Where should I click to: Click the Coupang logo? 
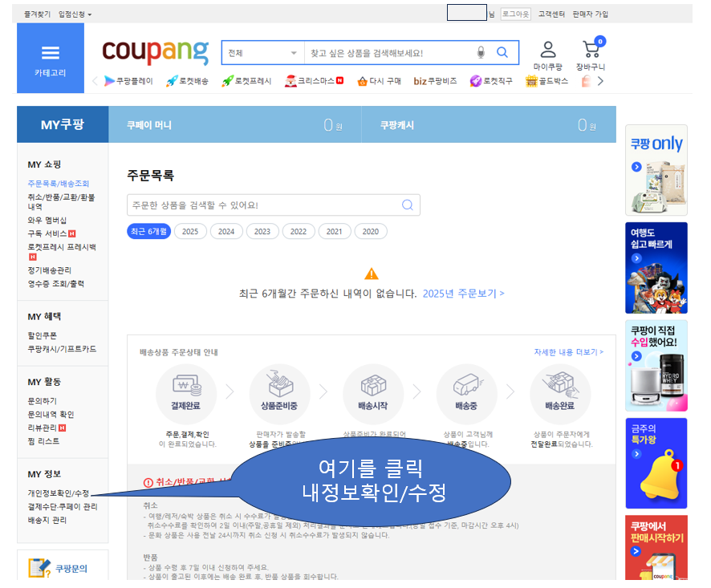(x=156, y=51)
